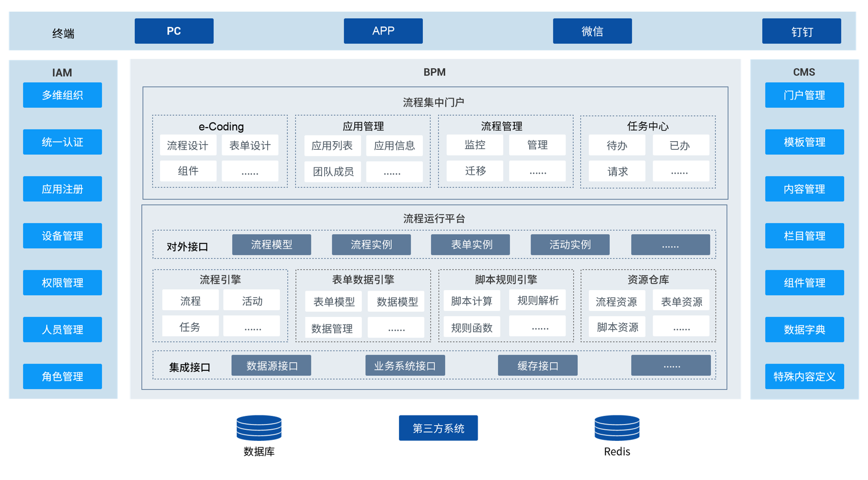Click the left database cylinder icon
868x480 pixels.
click(259, 428)
